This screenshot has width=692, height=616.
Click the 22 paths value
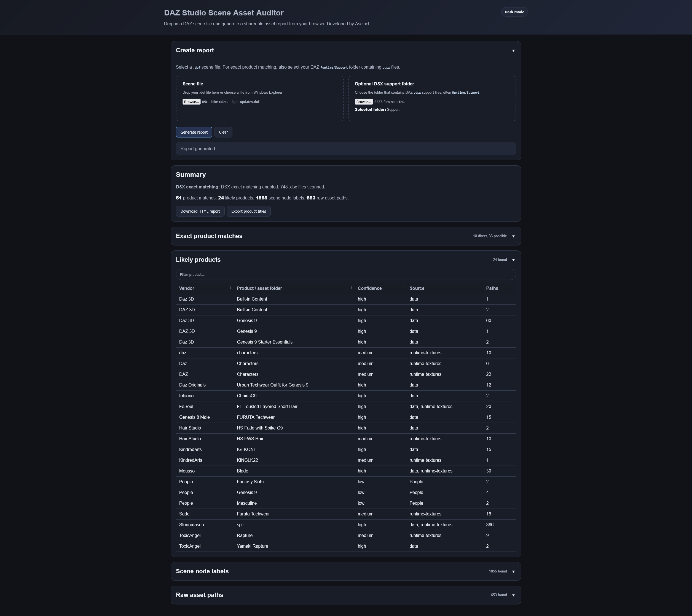pos(489,374)
